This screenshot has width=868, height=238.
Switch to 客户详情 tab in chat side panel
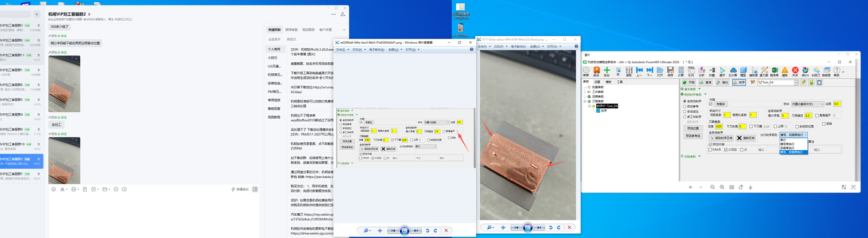325,30
